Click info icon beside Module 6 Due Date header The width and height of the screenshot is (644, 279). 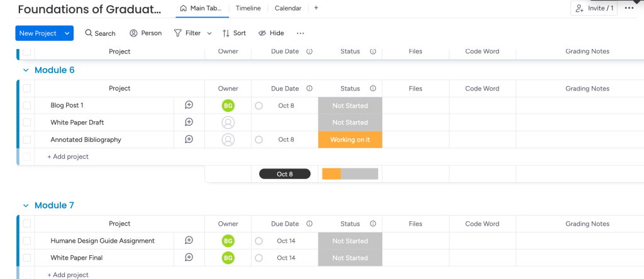click(x=309, y=89)
